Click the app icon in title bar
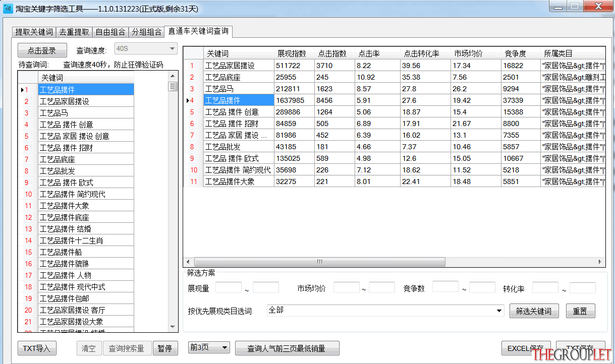Screen dimensions: 615x364 pos(8,8)
